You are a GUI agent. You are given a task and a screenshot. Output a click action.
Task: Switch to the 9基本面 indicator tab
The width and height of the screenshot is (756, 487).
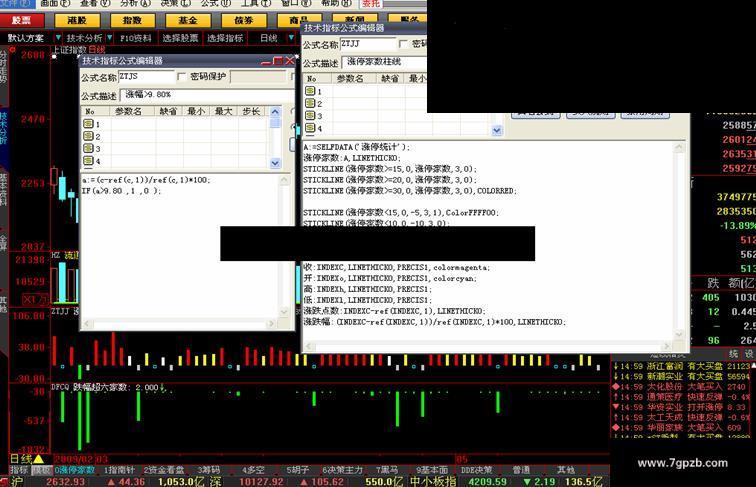point(432,470)
